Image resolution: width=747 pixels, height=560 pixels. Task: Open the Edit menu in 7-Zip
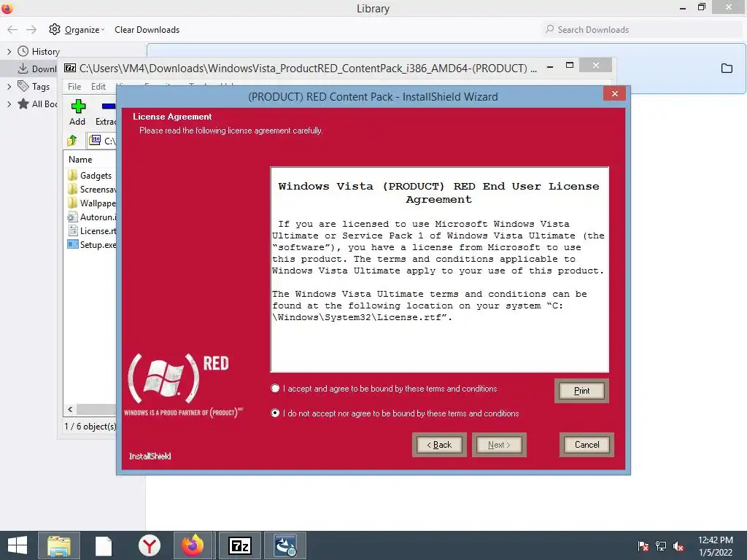(x=98, y=87)
